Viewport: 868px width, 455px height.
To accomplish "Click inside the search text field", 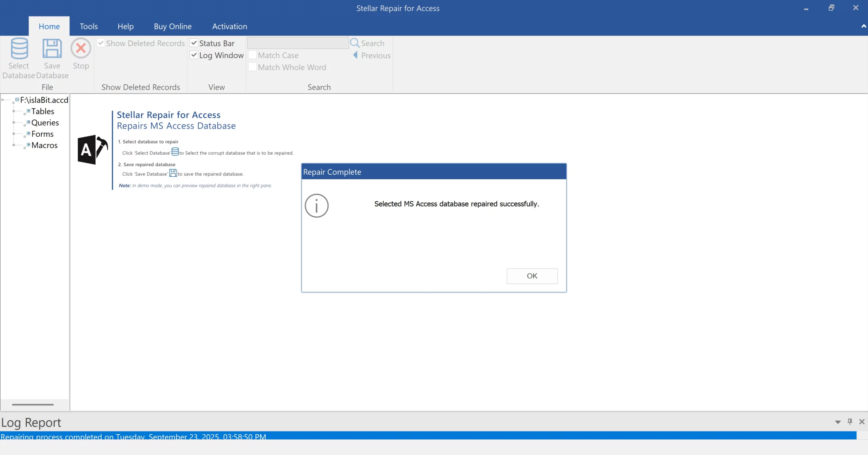I will coord(298,42).
